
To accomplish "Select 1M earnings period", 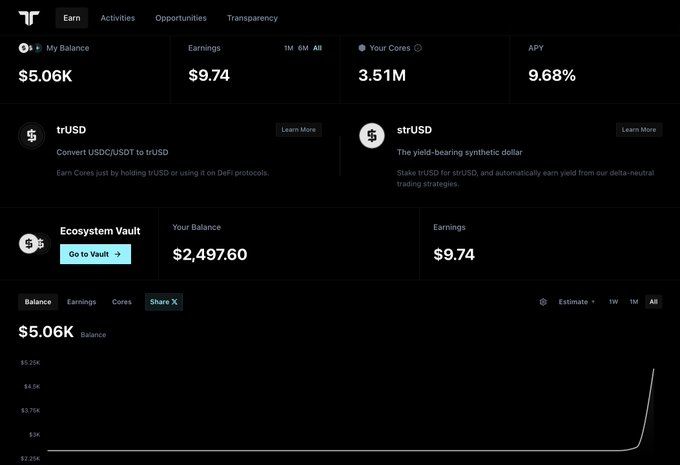I will tap(289, 48).
